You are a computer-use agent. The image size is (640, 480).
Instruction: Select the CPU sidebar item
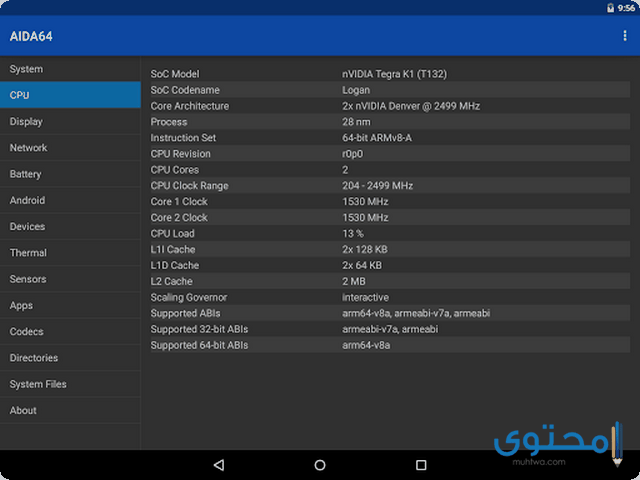[70, 95]
